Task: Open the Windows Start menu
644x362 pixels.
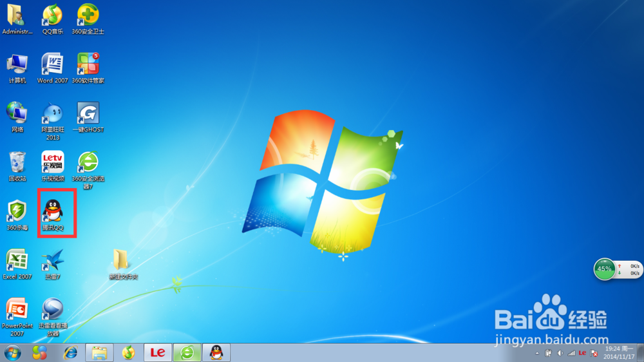Action: tap(12, 352)
